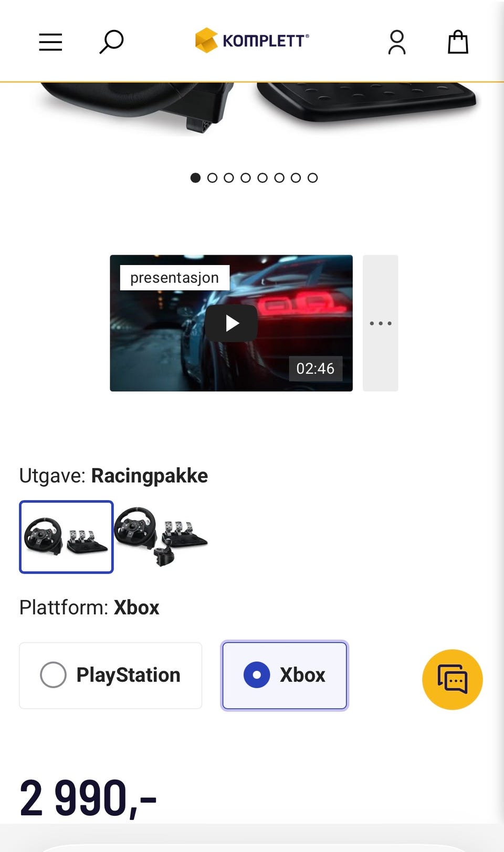Jump to last image carousel dot
Screen dimensions: 504x852
pos(313,178)
